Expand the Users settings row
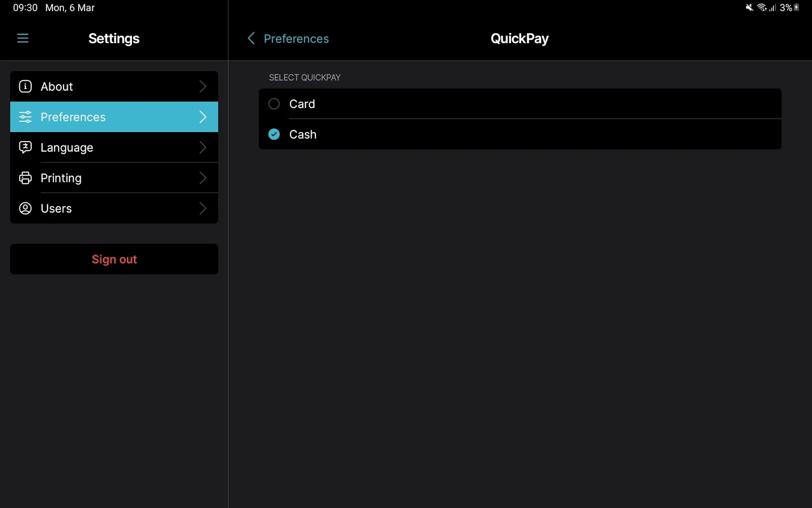The image size is (812, 508). [x=202, y=208]
